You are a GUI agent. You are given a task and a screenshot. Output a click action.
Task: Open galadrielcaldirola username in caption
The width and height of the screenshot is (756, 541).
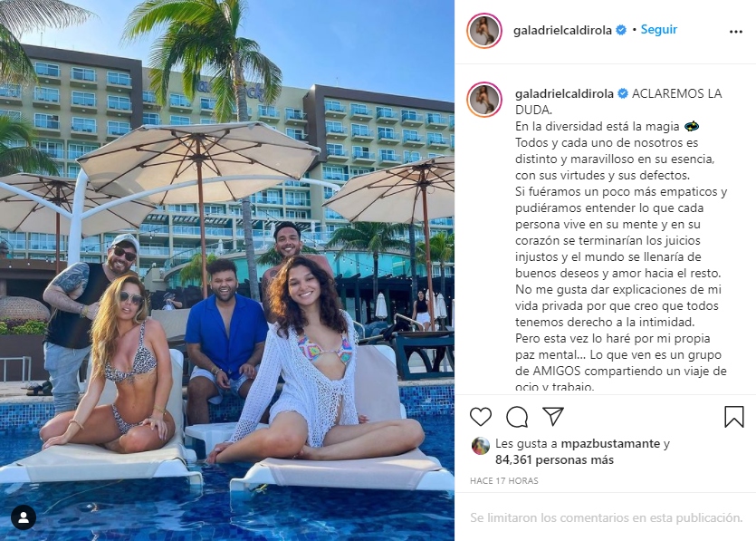pyautogui.click(x=564, y=93)
